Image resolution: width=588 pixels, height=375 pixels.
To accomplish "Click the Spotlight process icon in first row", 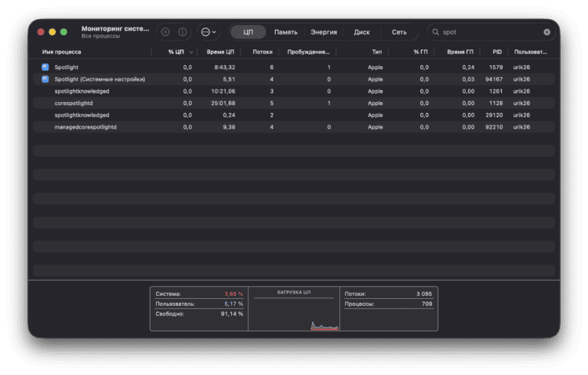I will click(x=45, y=67).
